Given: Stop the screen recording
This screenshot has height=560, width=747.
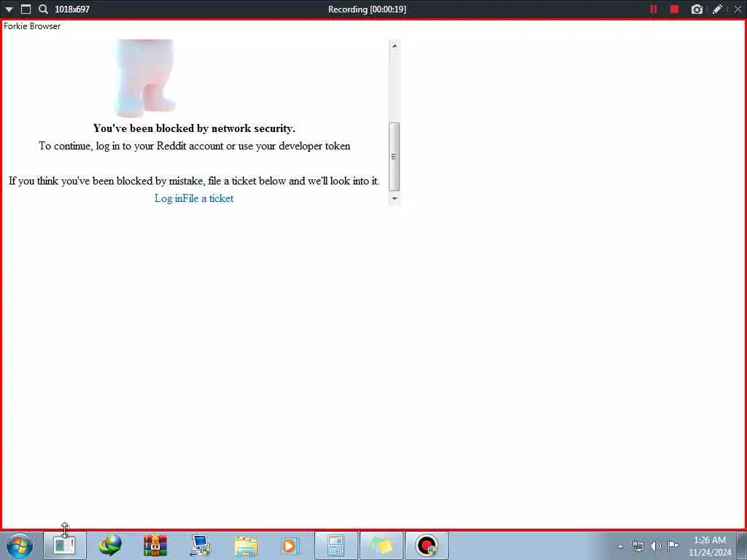Looking at the screenshot, I should tap(674, 9).
